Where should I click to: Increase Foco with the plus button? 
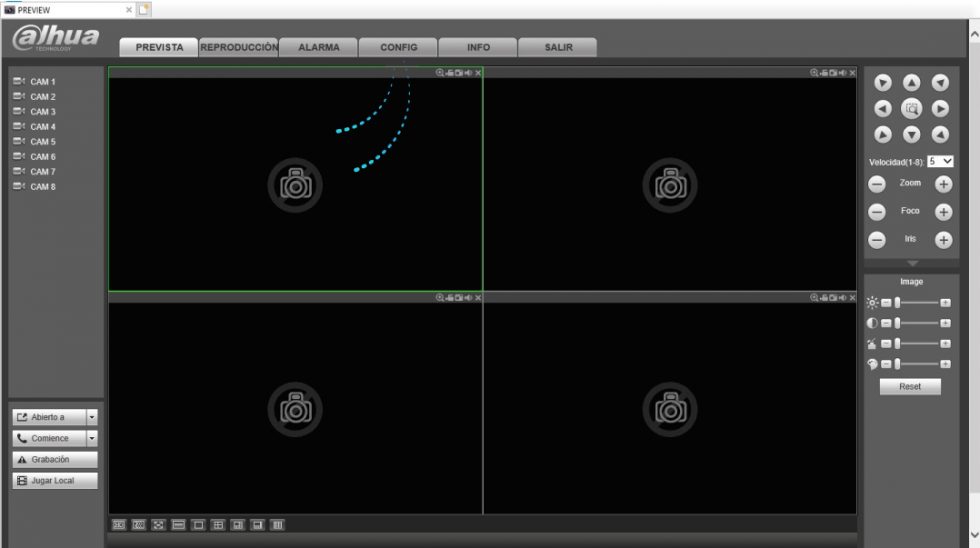pos(943,212)
